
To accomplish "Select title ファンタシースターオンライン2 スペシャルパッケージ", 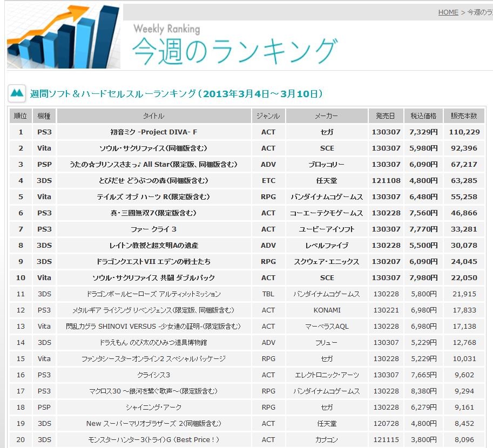I will click(154, 359).
